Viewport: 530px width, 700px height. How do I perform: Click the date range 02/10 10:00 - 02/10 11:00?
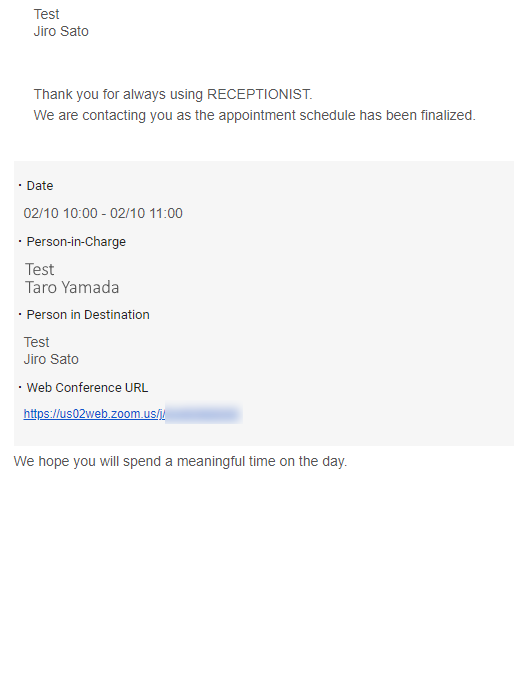point(103,213)
